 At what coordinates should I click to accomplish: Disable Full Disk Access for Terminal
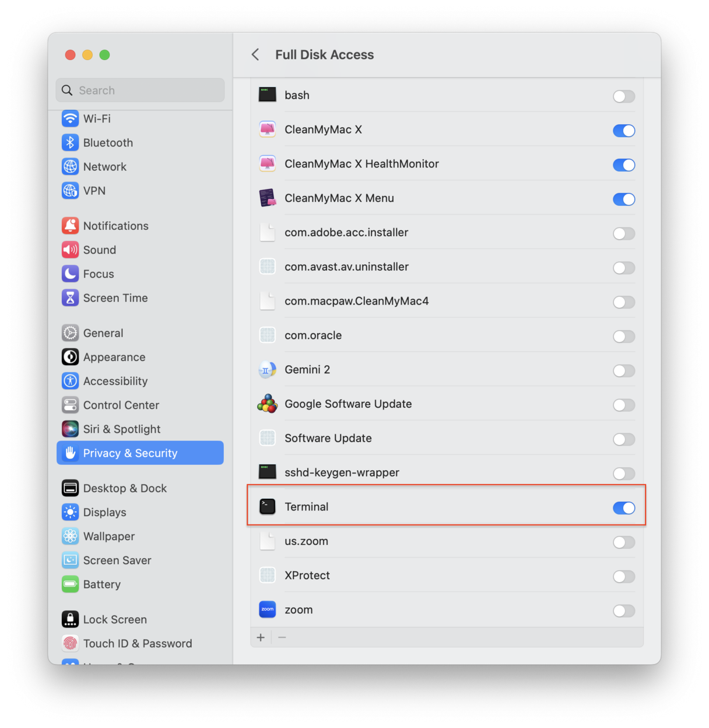[x=624, y=508]
